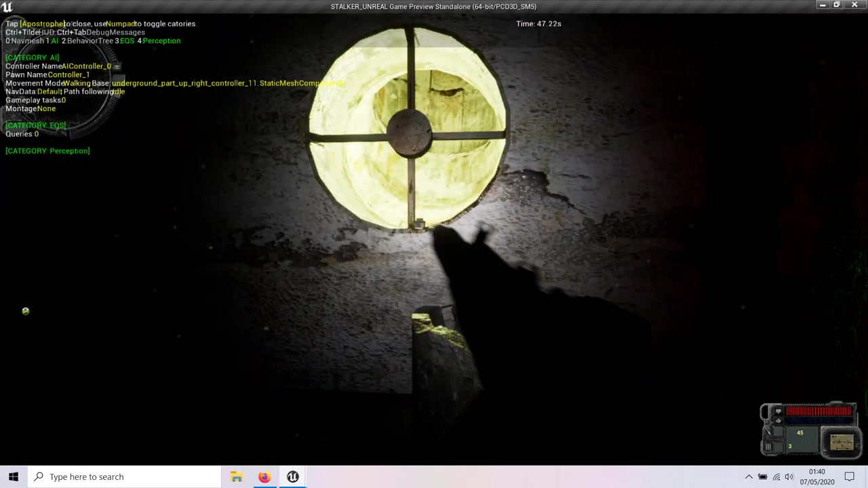Screen dimensions: 868x488
Task: Select Unreal Engine taskbar icon
Action: [292, 476]
